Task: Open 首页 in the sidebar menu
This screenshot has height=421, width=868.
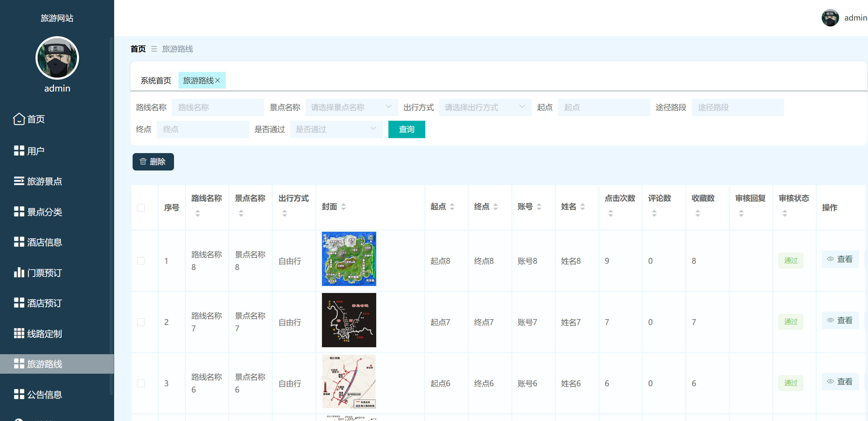Action: pos(57,119)
